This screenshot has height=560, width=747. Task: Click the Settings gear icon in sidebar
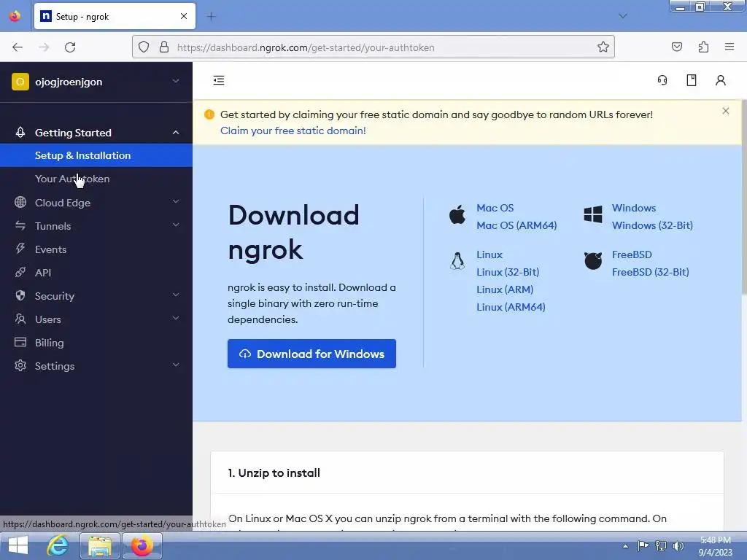coord(20,366)
